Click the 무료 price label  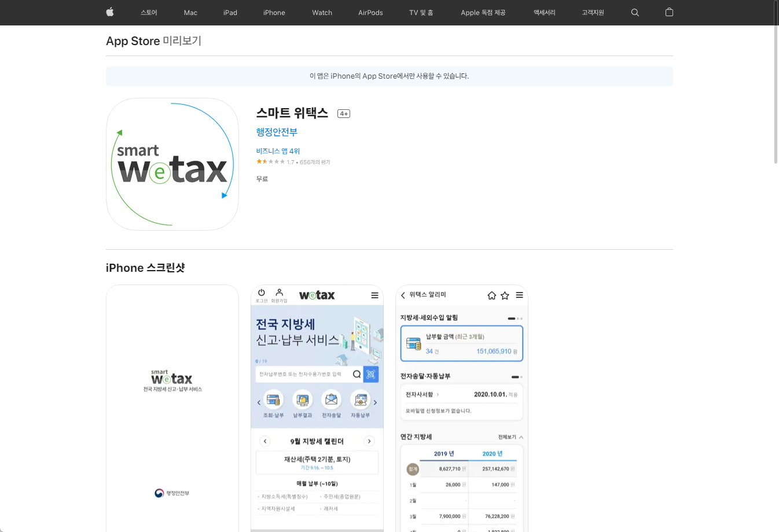(262, 179)
